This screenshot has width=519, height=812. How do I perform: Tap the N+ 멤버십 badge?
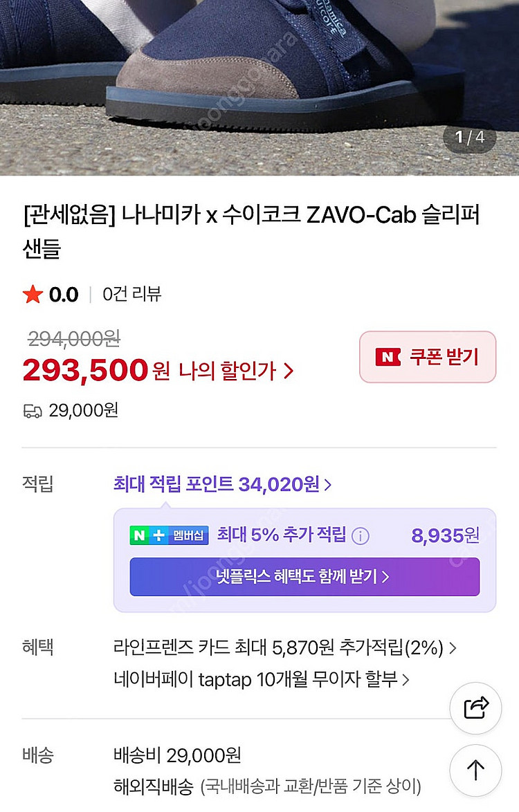[169, 535]
